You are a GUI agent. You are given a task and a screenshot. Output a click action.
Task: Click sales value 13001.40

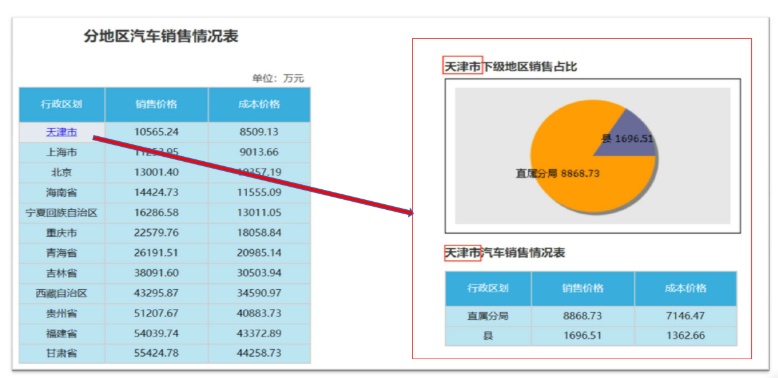point(156,172)
